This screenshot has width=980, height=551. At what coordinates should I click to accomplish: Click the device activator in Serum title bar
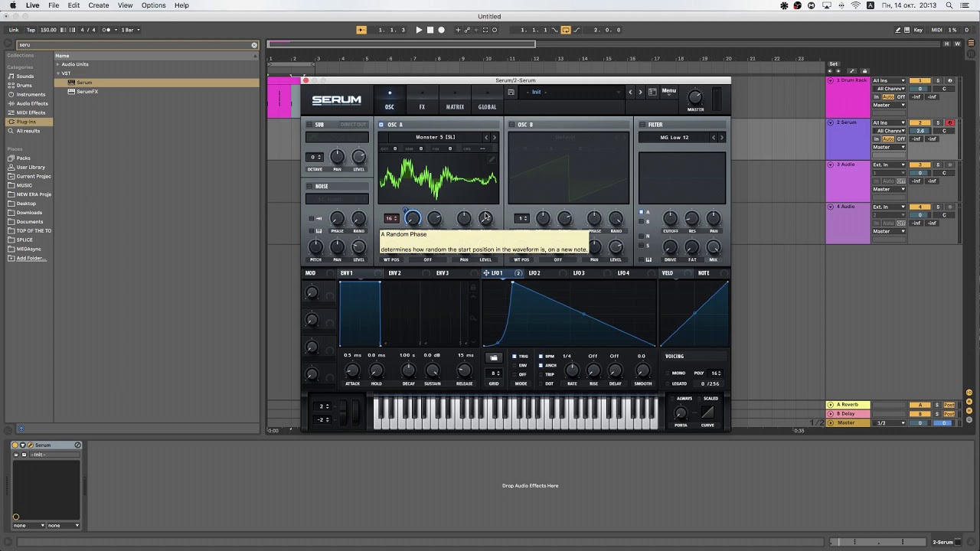(16, 445)
